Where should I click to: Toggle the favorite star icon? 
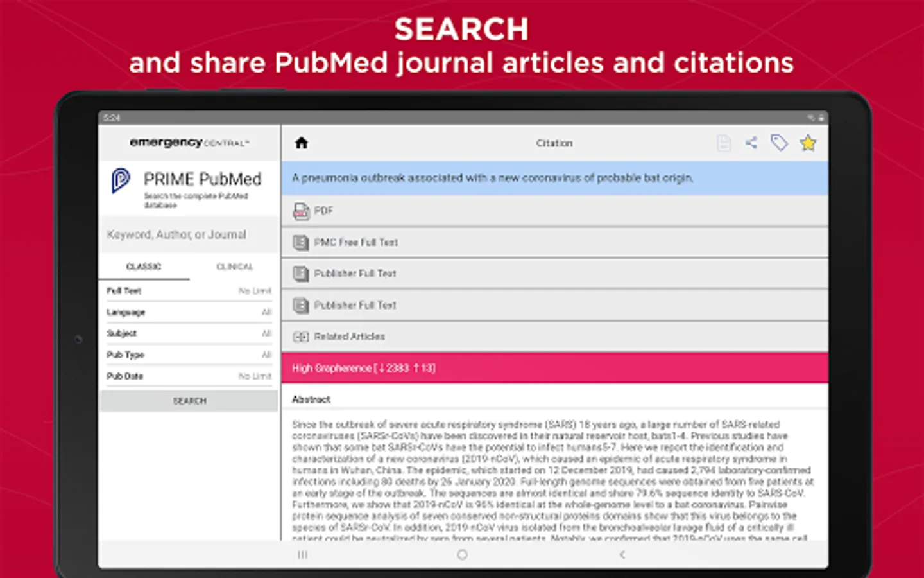tap(808, 143)
